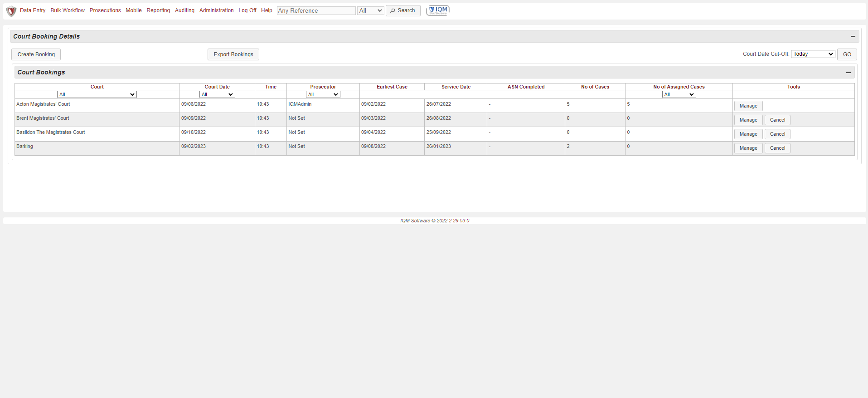Open the Administration menu
Viewport: 868px width, 398px height.
point(216,10)
